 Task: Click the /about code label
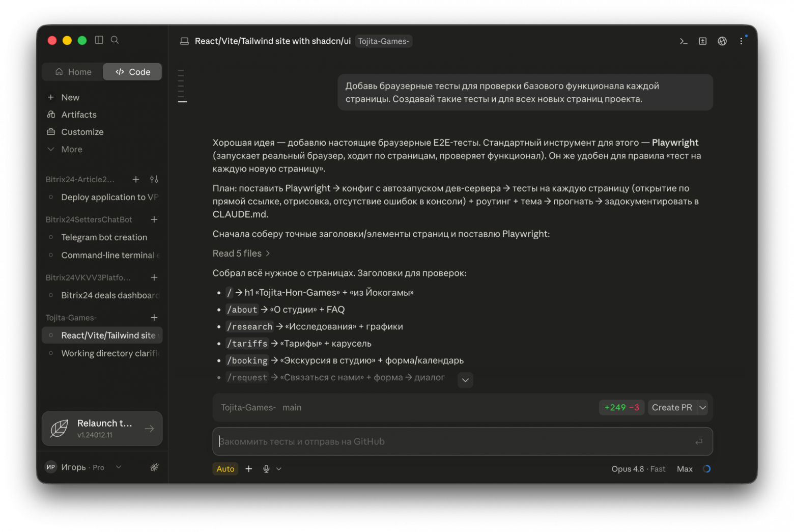point(242,310)
